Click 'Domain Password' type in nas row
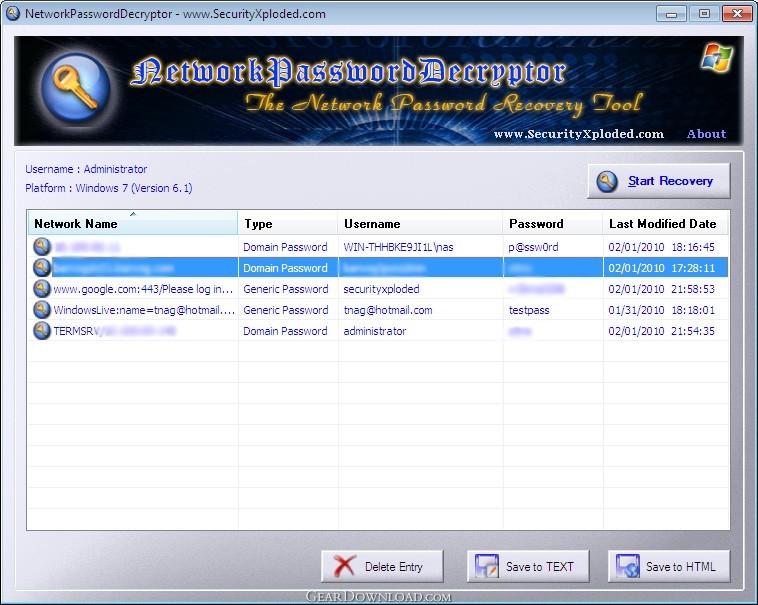 (285, 247)
